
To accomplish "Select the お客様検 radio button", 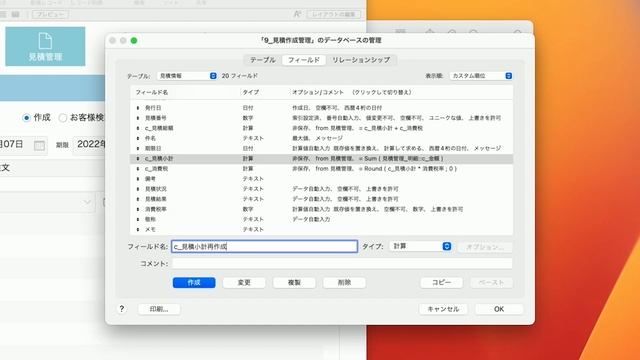I will pos(62,118).
